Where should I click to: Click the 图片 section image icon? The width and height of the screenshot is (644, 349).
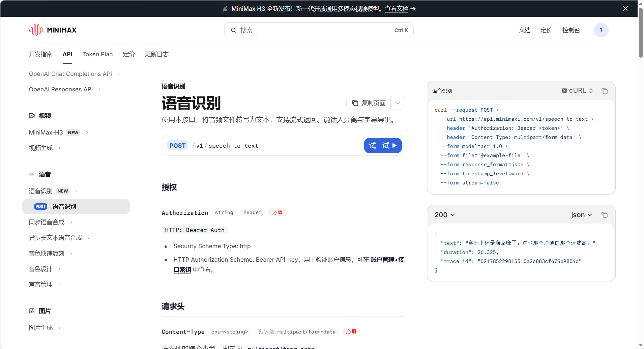(x=32, y=311)
